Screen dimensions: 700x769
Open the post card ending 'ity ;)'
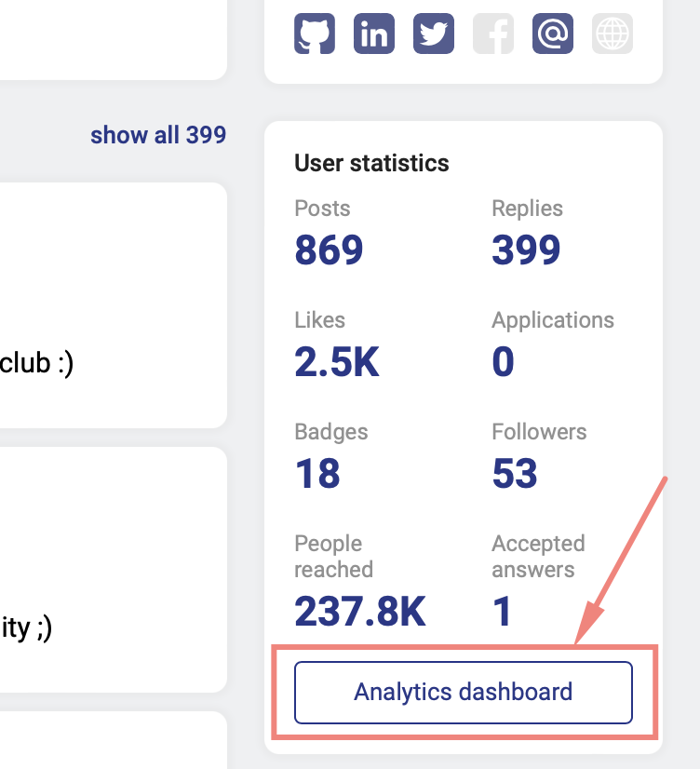tap(112, 570)
